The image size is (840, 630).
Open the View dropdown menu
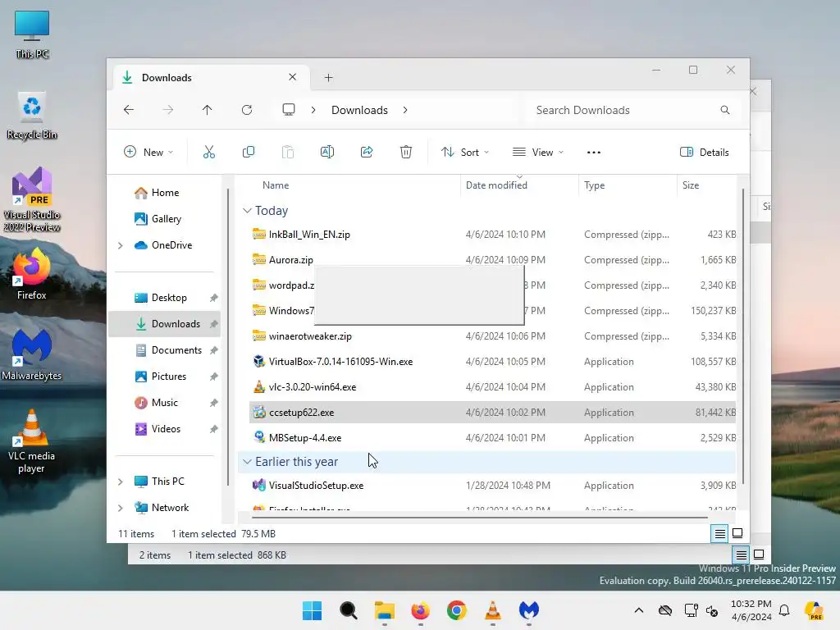tap(538, 152)
